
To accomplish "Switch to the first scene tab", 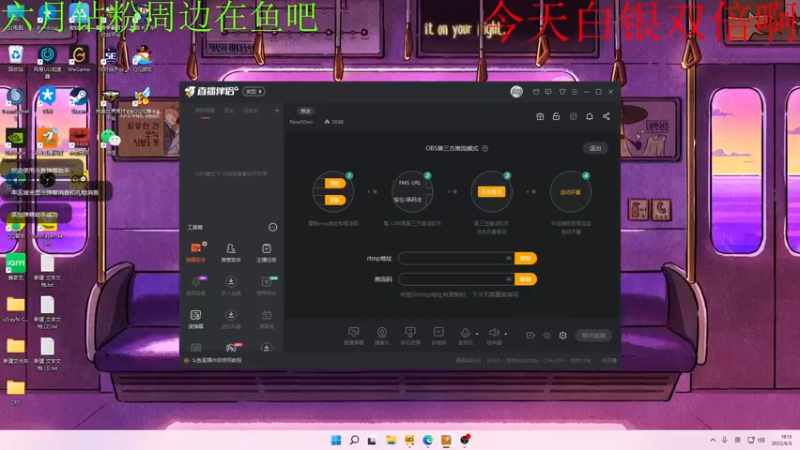I will point(205,110).
